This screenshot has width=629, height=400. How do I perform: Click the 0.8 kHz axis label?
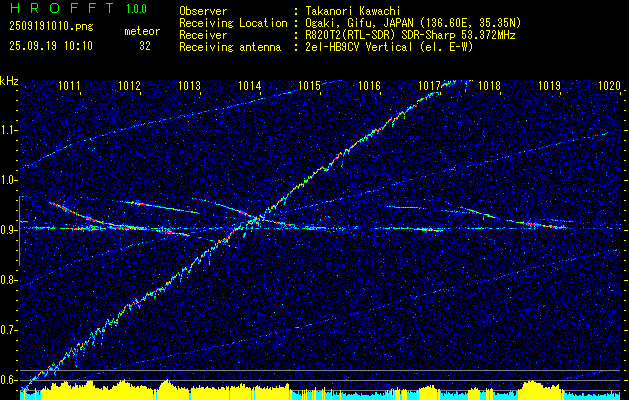point(8,280)
